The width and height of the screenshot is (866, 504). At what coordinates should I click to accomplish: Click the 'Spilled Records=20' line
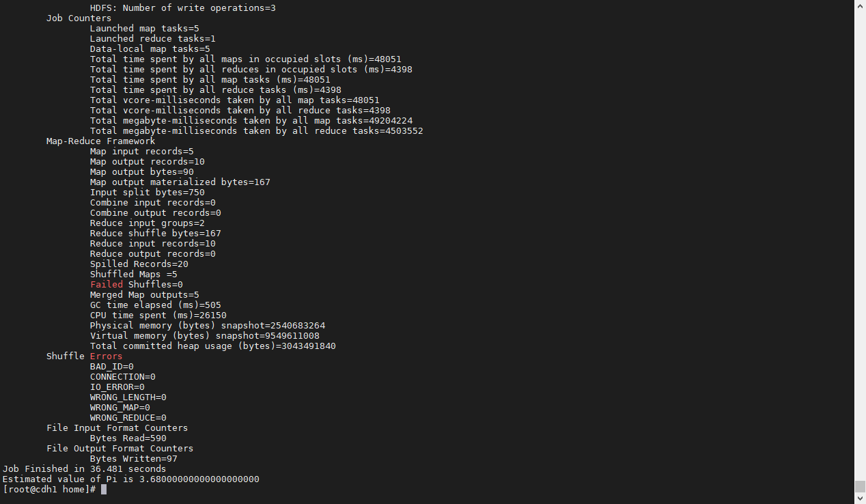pos(139,264)
